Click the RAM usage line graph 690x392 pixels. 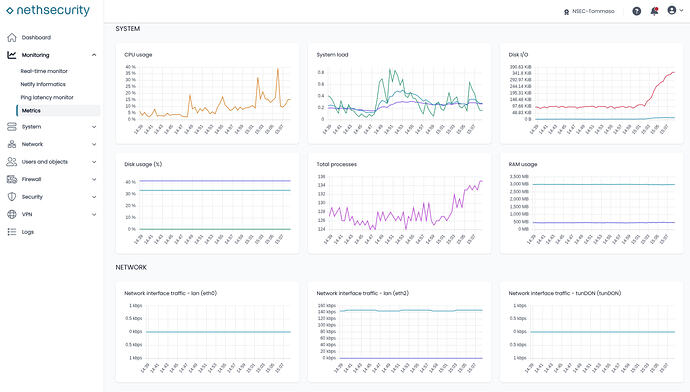point(604,203)
